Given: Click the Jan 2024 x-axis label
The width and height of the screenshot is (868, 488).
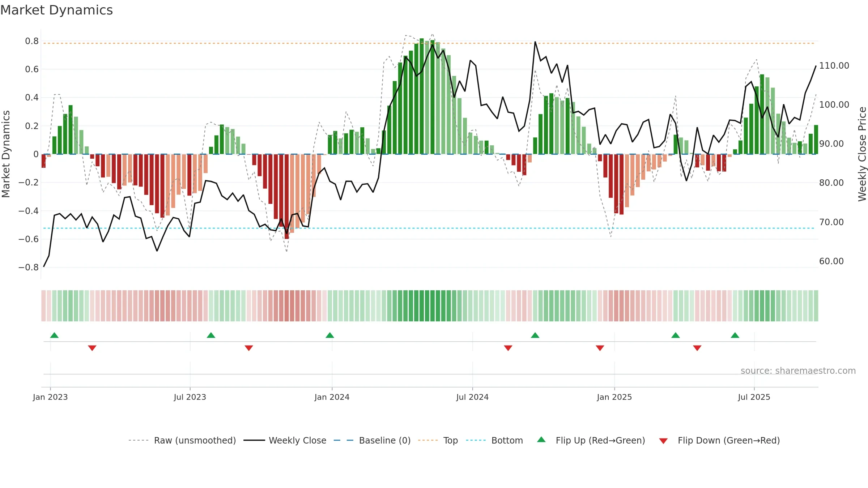Looking at the screenshot, I should pos(332,397).
